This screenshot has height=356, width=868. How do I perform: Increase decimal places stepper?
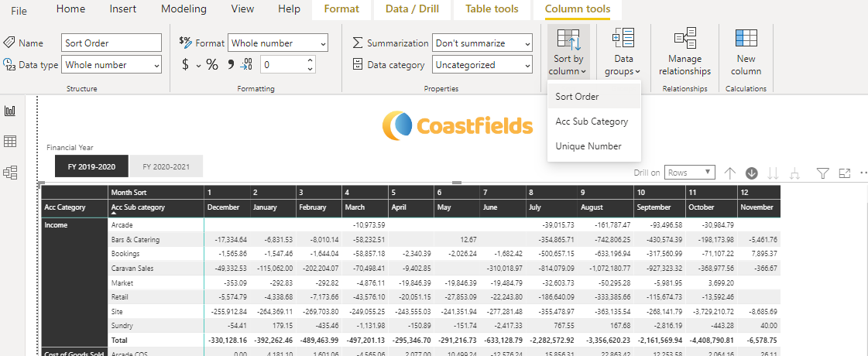tap(310, 60)
